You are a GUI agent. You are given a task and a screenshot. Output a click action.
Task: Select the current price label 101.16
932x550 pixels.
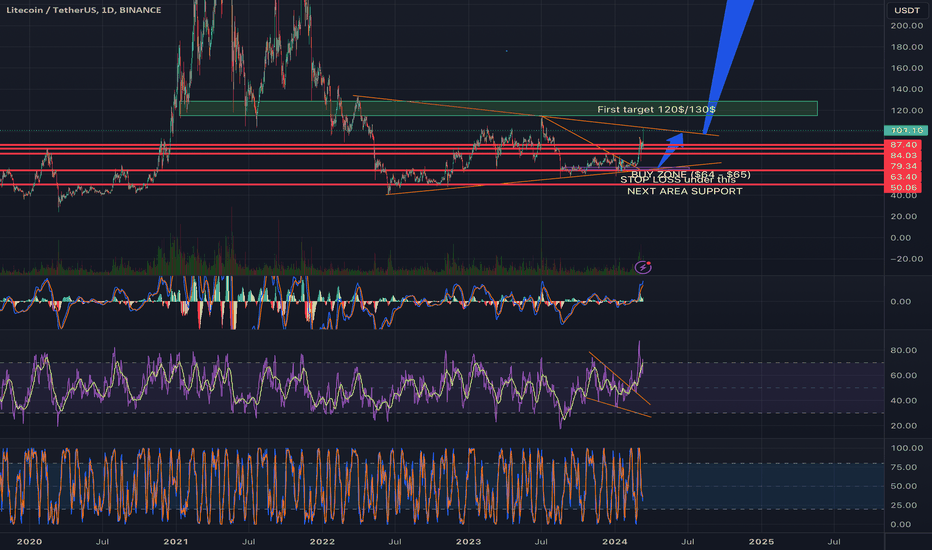pos(905,130)
